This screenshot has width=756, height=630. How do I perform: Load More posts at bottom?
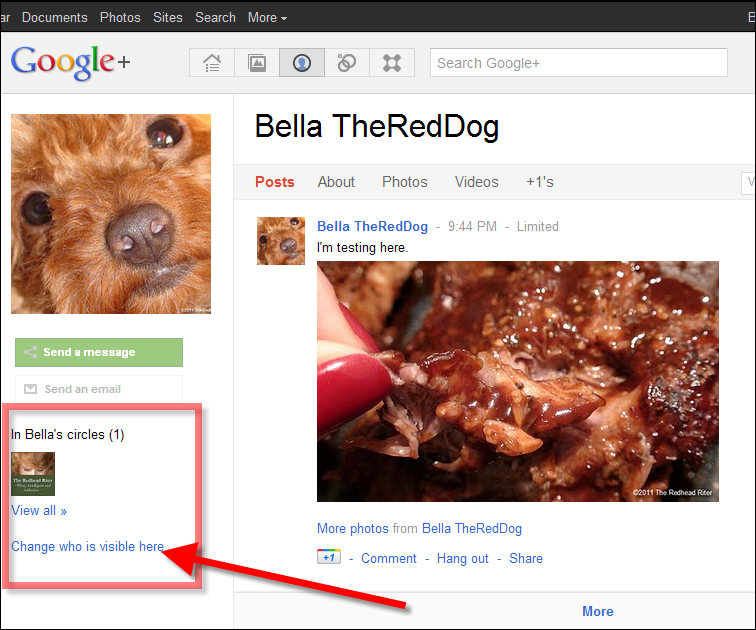point(597,611)
